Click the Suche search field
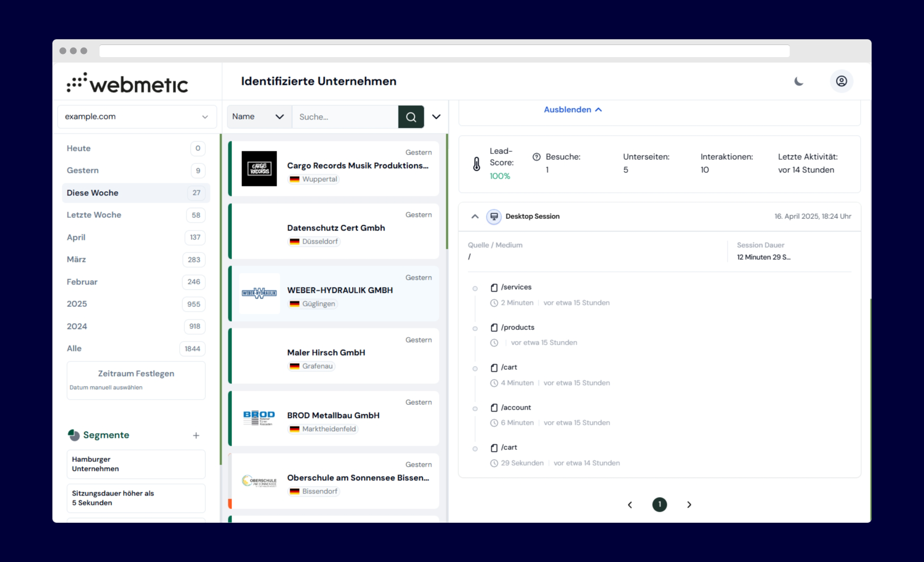Image resolution: width=924 pixels, height=562 pixels. click(345, 117)
